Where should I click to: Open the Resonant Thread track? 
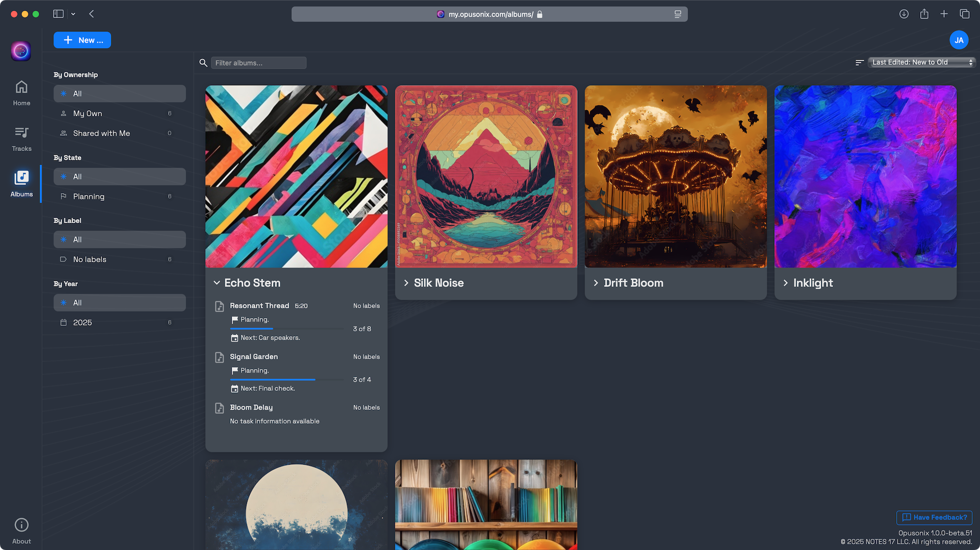click(x=260, y=306)
